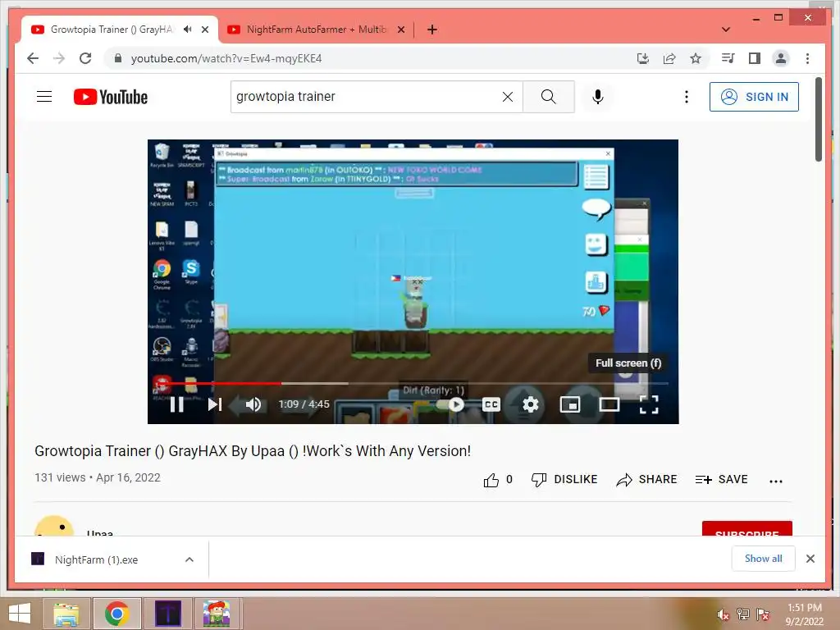Expand the tab search dropdown arrow
Screen dimensions: 840x630
click(x=726, y=30)
